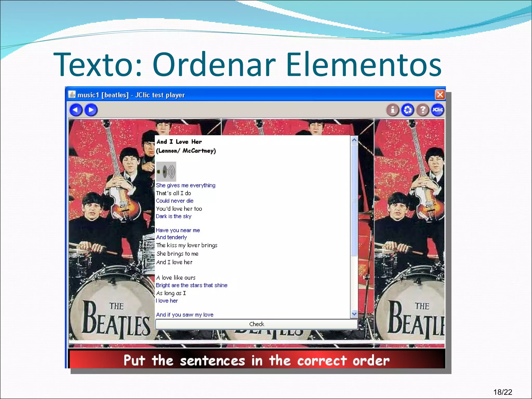Select the line 'As long as I'
This screenshot has height=399, width=532.
click(x=171, y=293)
